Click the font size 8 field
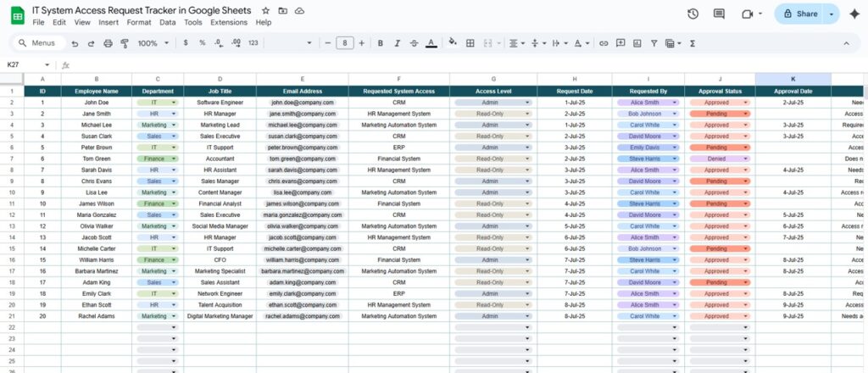Viewport: 868px width, 373px height. (x=345, y=43)
